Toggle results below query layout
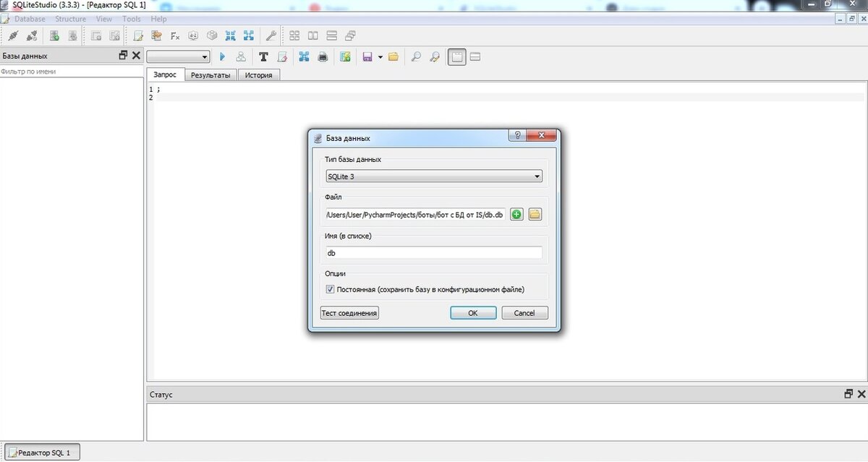The image size is (868, 462). point(476,56)
